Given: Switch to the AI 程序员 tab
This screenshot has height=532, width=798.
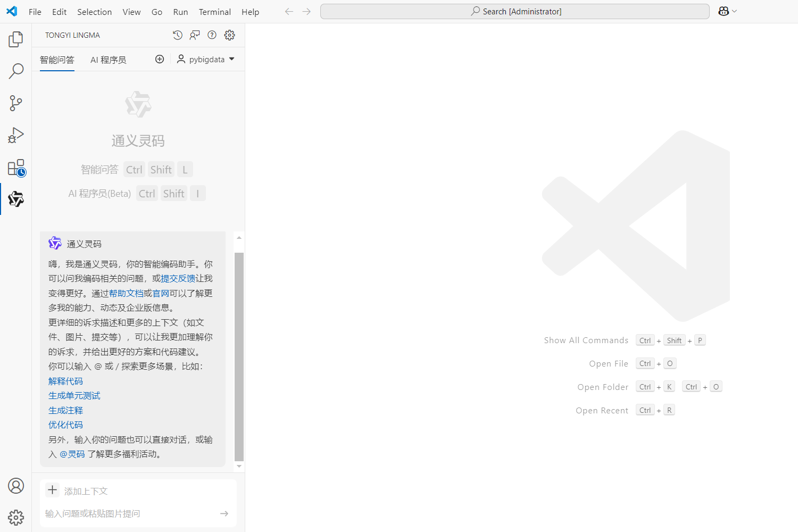Looking at the screenshot, I should [x=109, y=60].
